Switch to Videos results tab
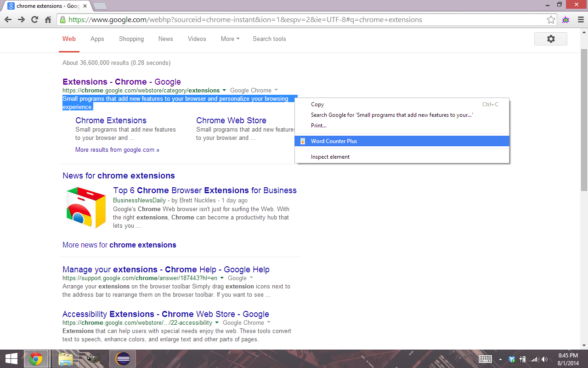The width and height of the screenshot is (588, 368). [197, 39]
